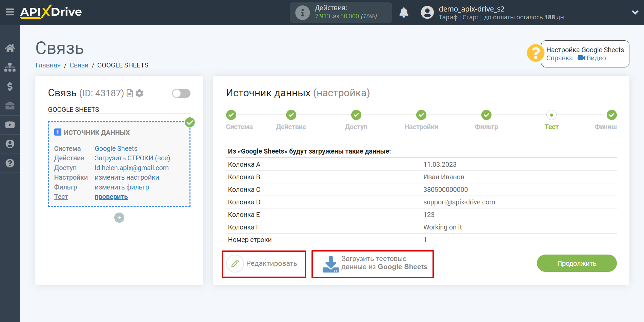Click the actions info icon
The image size is (644, 322).
click(302, 13)
